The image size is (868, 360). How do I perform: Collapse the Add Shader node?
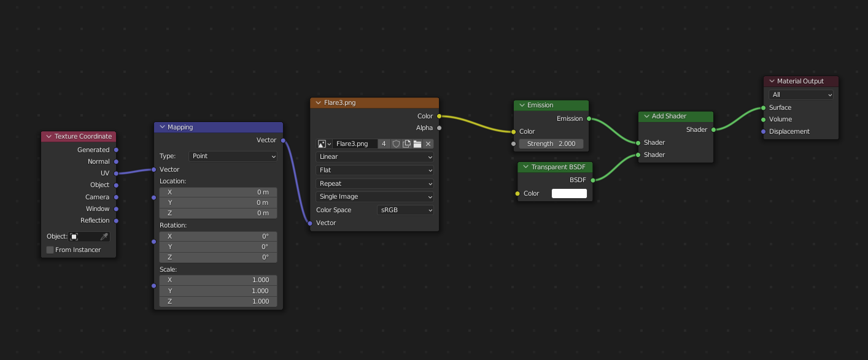pyautogui.click(x=646, y=117)
